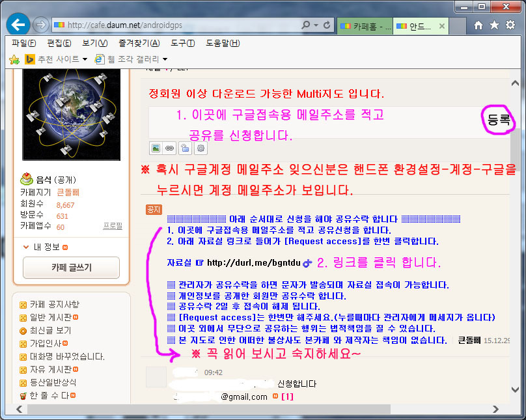Click the comment author 큰돌삐 name
526x420 pixels.
tap(469, 340)
